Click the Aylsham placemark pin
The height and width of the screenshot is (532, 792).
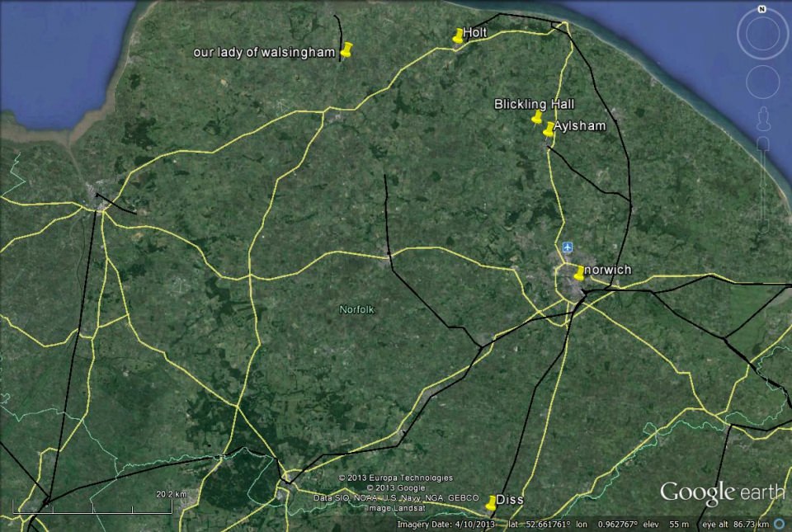[x=548, y=130]
